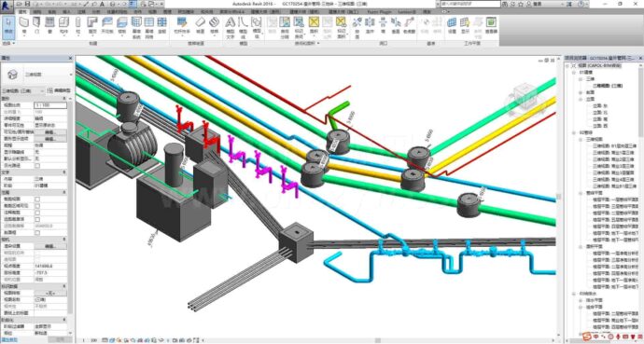
Task: Open the Yuanx Plugin ribbon tab
Action: 379,12
